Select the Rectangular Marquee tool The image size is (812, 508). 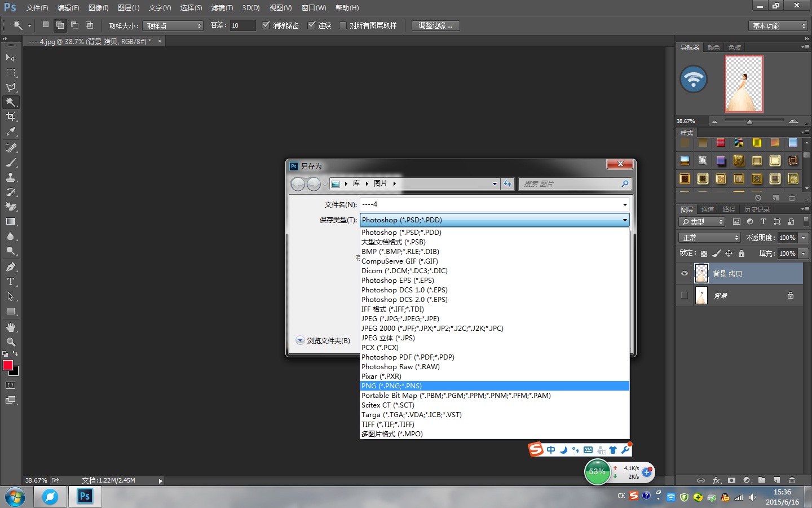10,73
